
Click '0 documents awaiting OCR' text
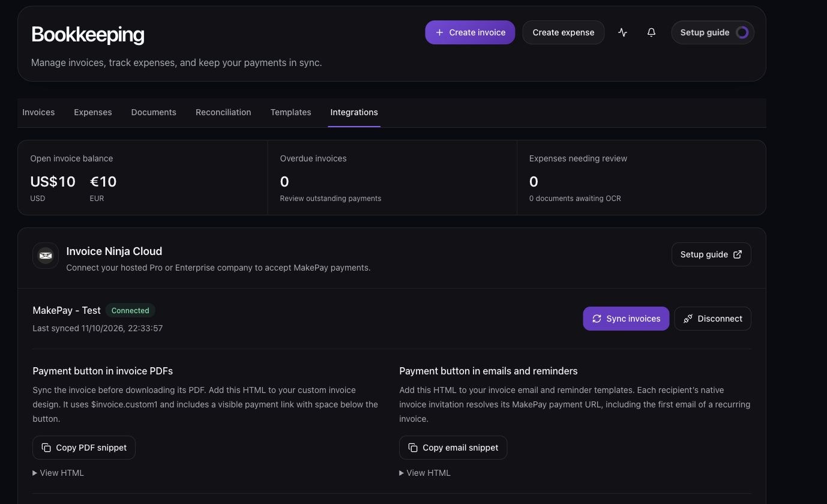[575, 199]
